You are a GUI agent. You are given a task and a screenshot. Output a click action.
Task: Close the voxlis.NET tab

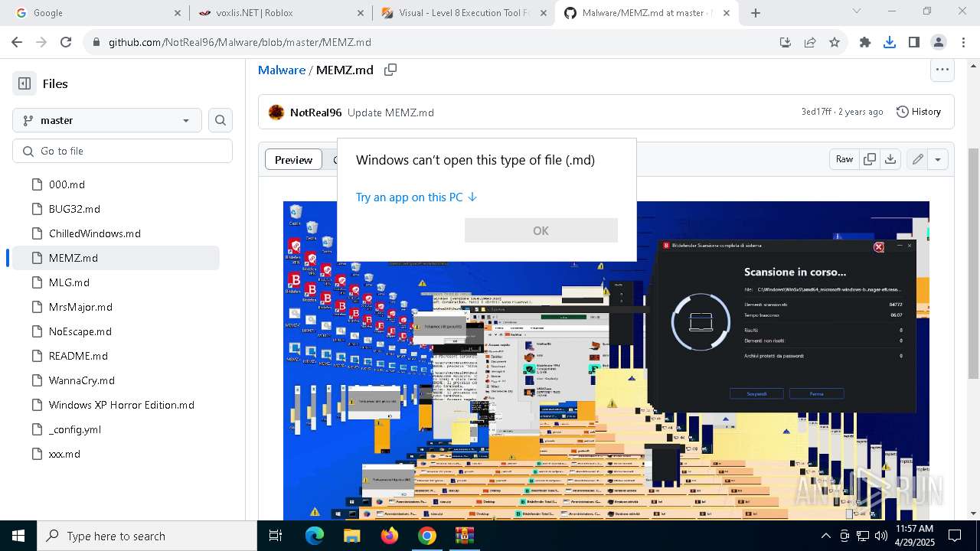[361, 13]
